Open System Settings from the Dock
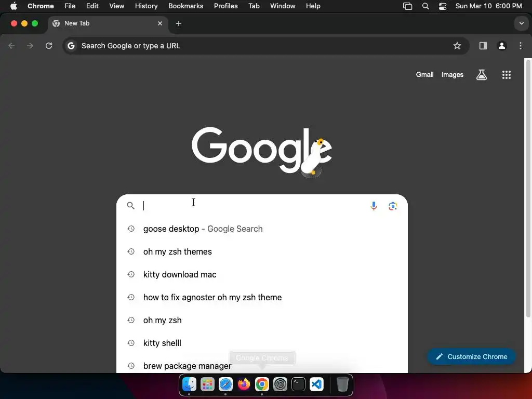The image size is (532, 399). [280, 384]
